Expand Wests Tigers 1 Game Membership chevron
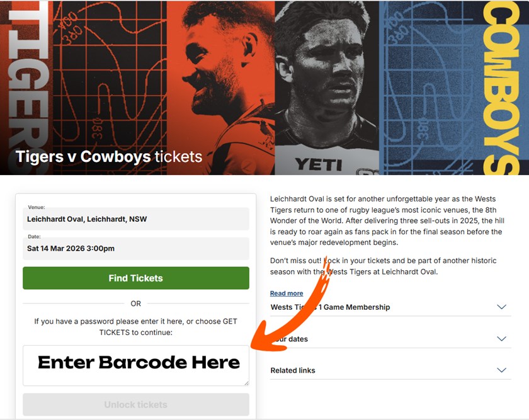This screenshot has width=529, height=420. [x=501, y=307]
